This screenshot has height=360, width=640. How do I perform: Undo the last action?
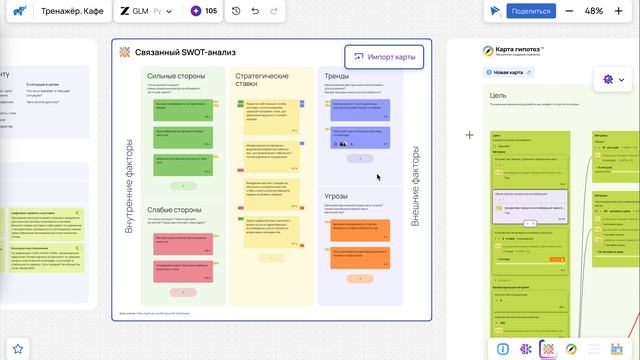pyautogui.click(x=255, y=11)
